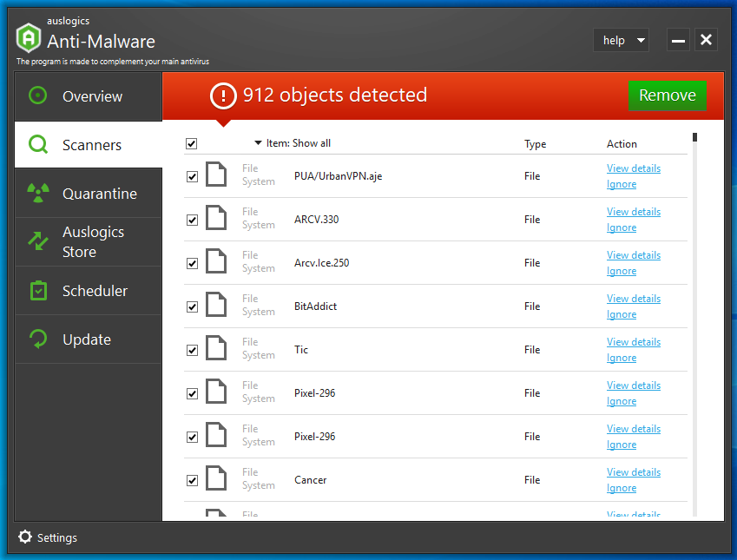View details for PUA/UrbanVPN.aje
This screenshot has width=737, height=560.
(633, 168)
